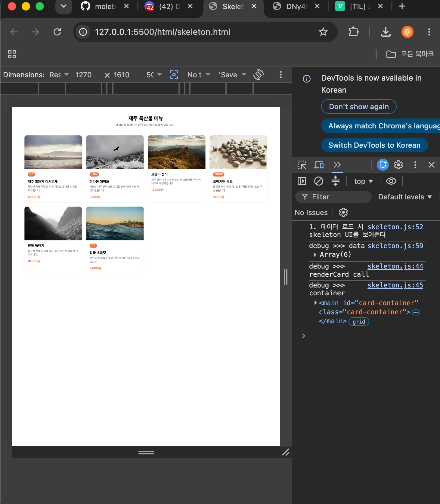
Task: Click the grid badge on the main element
Action: click(359, 321)
